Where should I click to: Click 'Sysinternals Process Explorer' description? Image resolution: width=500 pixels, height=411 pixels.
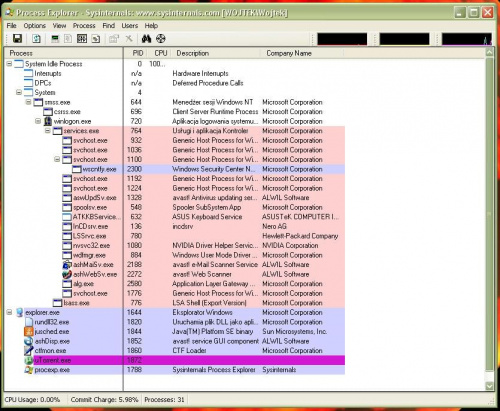(214, 370)
